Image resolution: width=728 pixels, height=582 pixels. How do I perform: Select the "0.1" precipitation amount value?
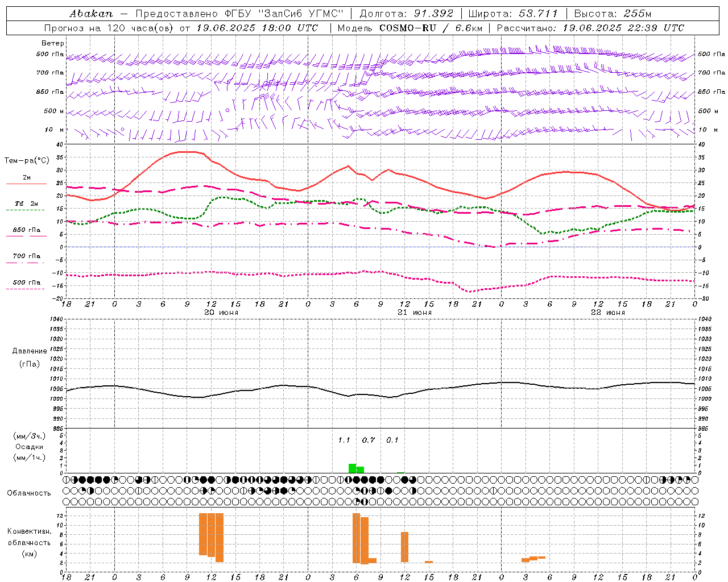click(392, 440)
